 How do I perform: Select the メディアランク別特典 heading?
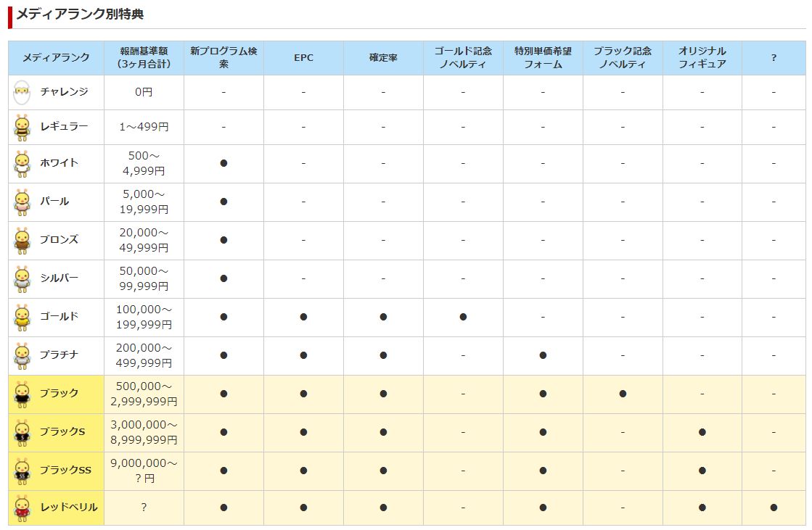point(81,14)
